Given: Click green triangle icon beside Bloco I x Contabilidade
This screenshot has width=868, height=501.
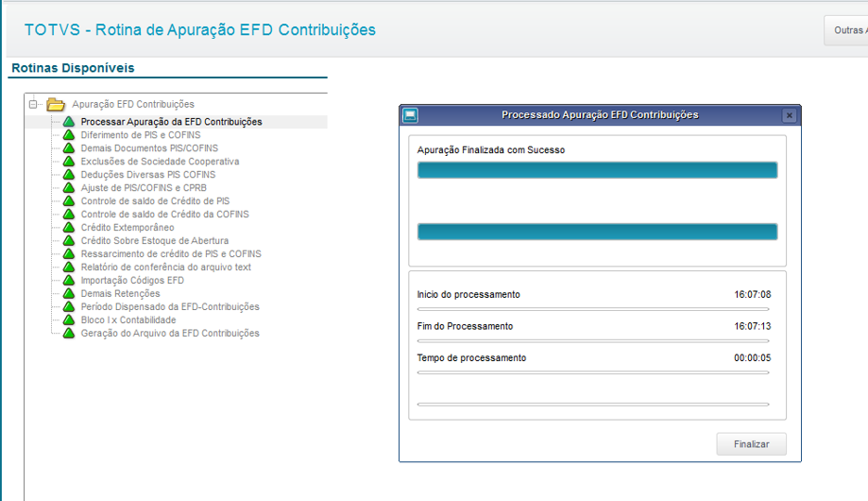Looking at the screenshot, I should tap(69, 320).
